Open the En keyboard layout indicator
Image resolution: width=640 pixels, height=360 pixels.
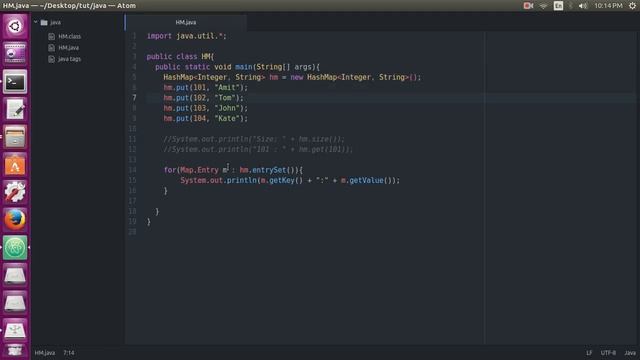pos(558,6)
